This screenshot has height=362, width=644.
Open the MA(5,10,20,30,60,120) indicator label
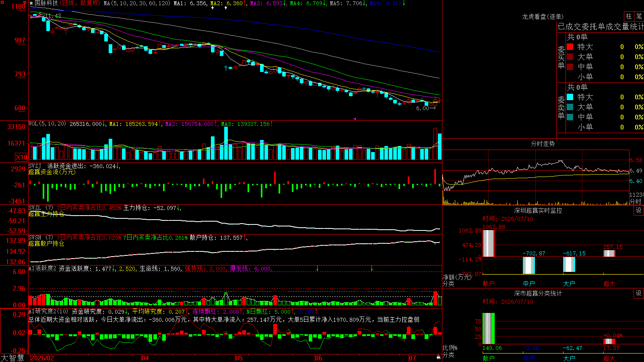pos(137,3)
